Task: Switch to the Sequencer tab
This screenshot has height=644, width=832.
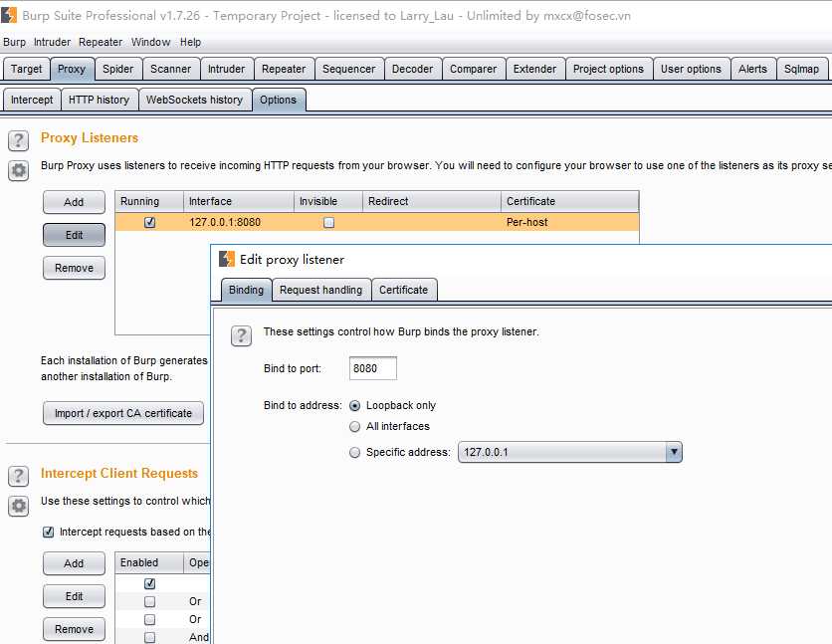Action: pos(348,69)
